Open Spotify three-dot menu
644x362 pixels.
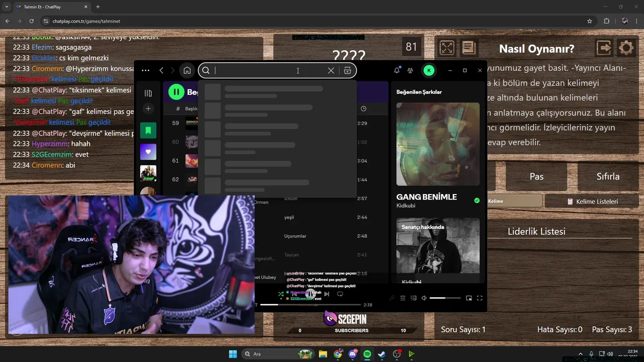coord(145,70)
